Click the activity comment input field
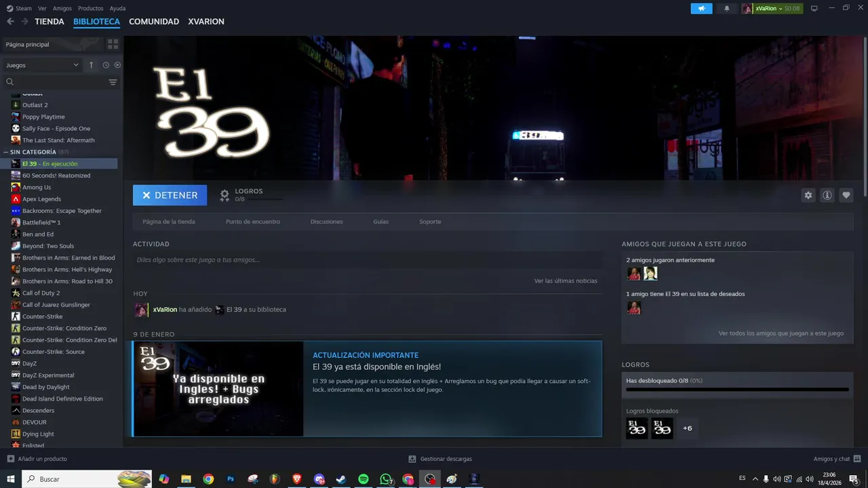The width and height of the screenshot is (868, 488). 368,260
